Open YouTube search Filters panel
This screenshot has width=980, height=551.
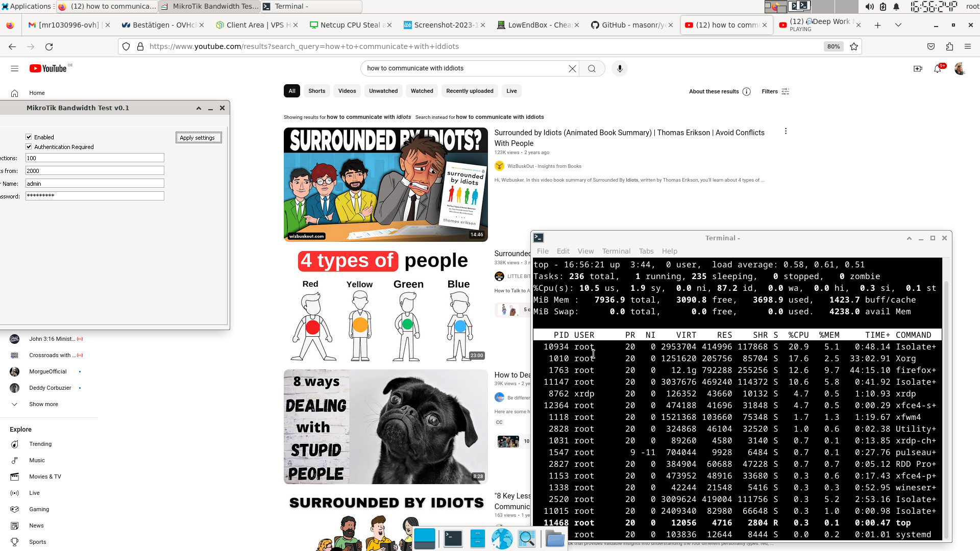[775, 91]
